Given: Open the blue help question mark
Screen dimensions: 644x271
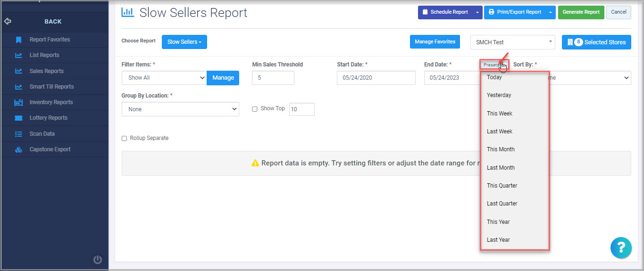Looking at the screenshot, I should [x=620, y=247].
